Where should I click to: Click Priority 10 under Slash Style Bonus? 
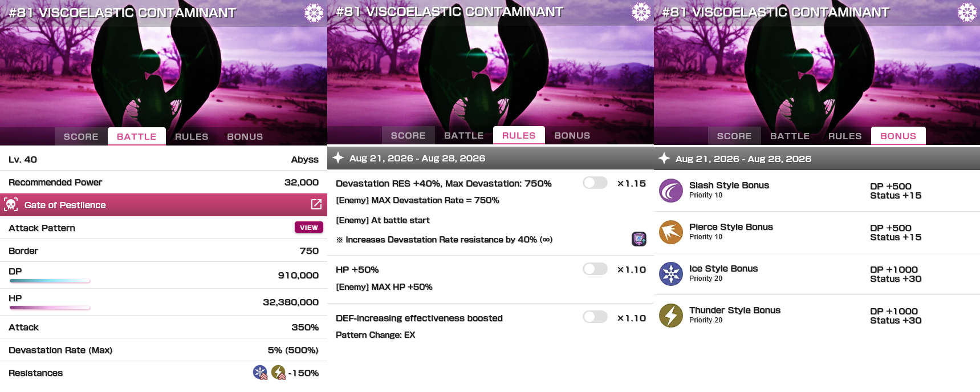(x=706, y=195)
